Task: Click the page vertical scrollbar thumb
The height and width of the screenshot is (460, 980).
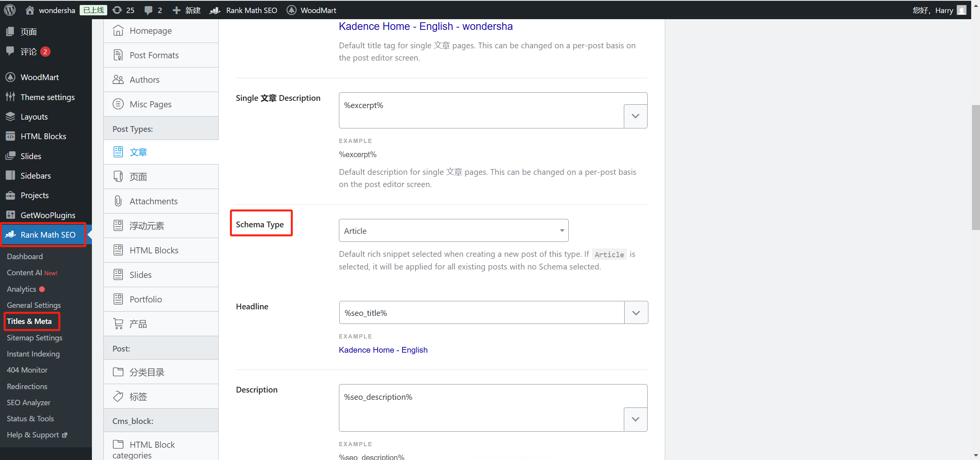Action: (975, 167)
